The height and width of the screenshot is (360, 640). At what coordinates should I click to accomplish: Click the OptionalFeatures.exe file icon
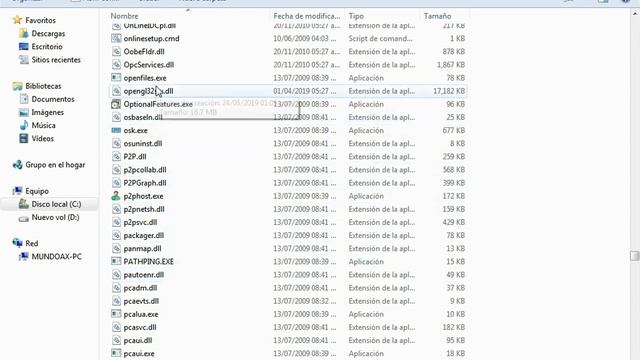[116, 104]
